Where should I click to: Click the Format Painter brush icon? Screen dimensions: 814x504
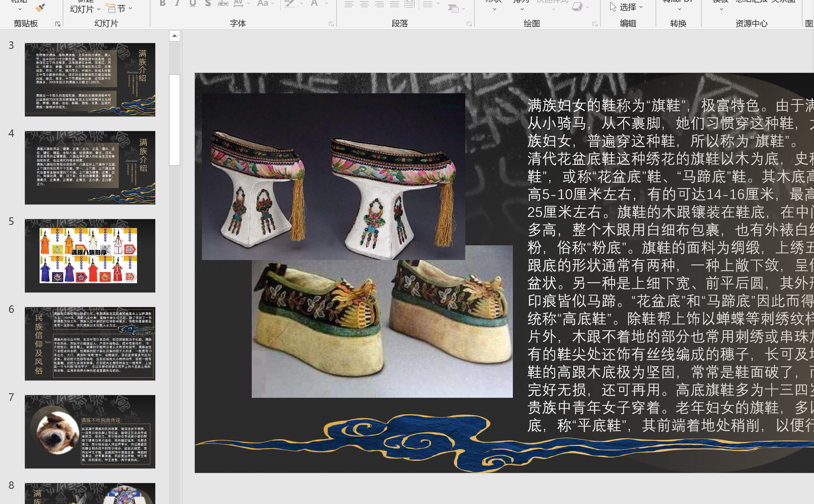(x=40, y=8)
